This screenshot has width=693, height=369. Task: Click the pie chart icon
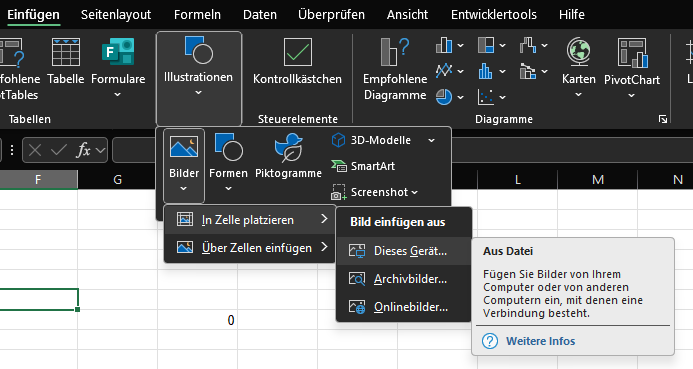tap(444, 96)
